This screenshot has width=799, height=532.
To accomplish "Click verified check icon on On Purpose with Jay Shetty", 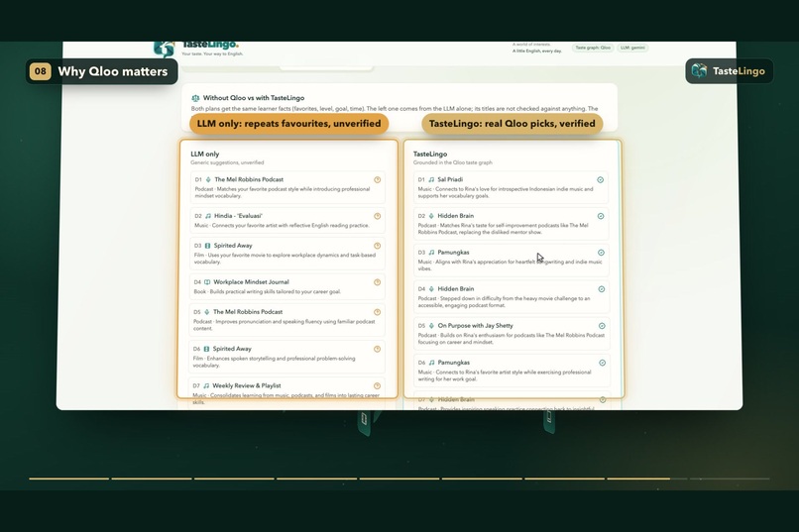I will pos(602,326).
